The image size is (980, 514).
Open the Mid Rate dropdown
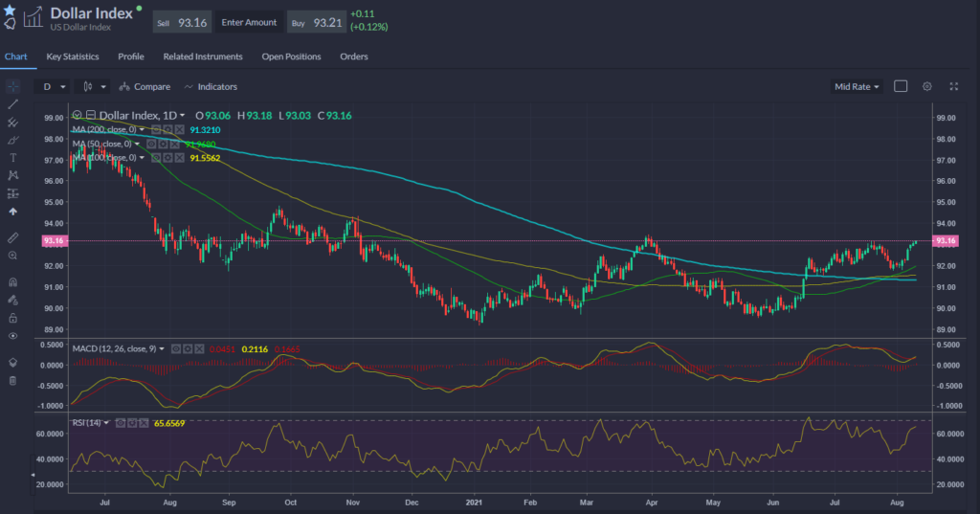click(x=857, y=86)
